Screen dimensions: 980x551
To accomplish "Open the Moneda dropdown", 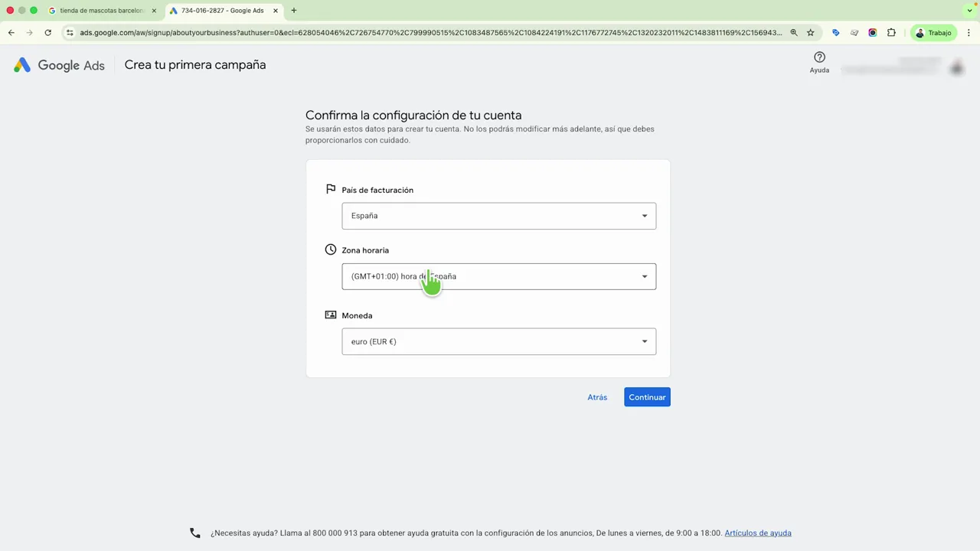I will tap(498, 341).
